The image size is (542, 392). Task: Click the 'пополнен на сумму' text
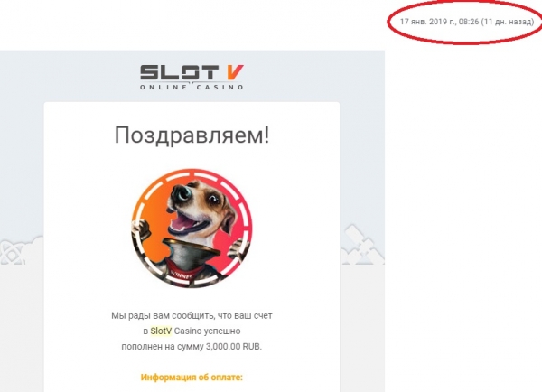click(163, 347)
